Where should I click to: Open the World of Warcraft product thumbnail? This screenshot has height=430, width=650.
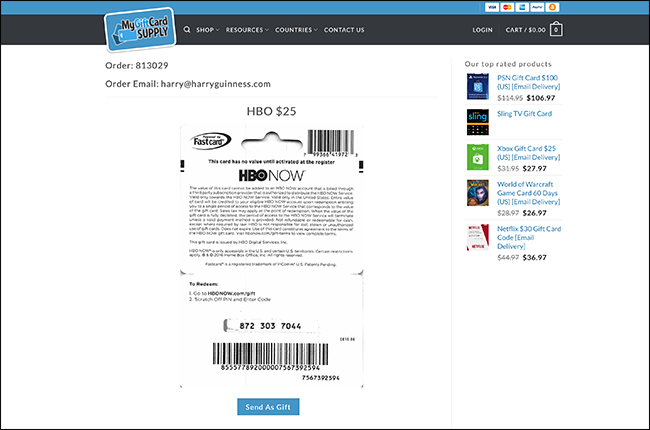point(478,193)
